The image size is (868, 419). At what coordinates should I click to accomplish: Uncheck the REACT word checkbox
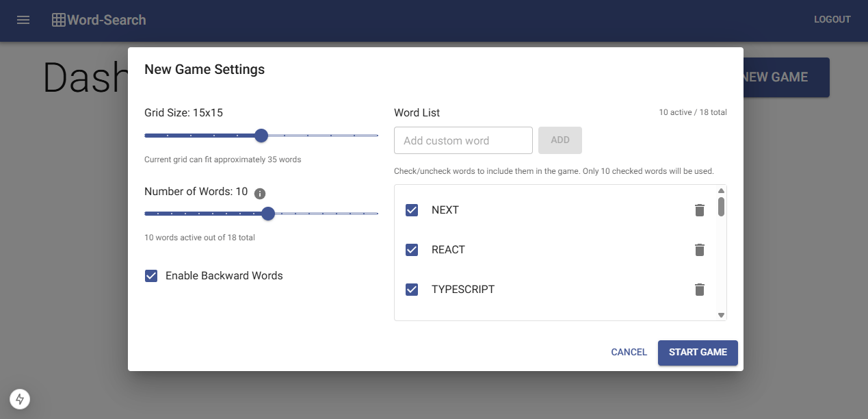point(412,250)
